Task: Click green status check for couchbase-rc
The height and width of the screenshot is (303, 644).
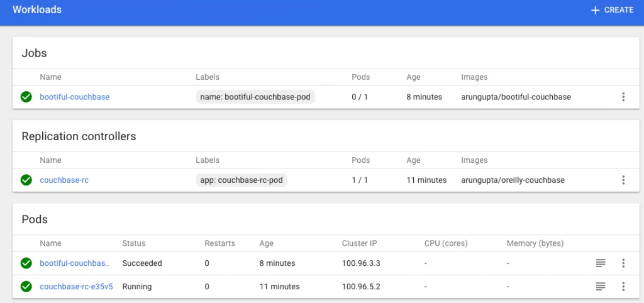Action: tap(26, 180)
